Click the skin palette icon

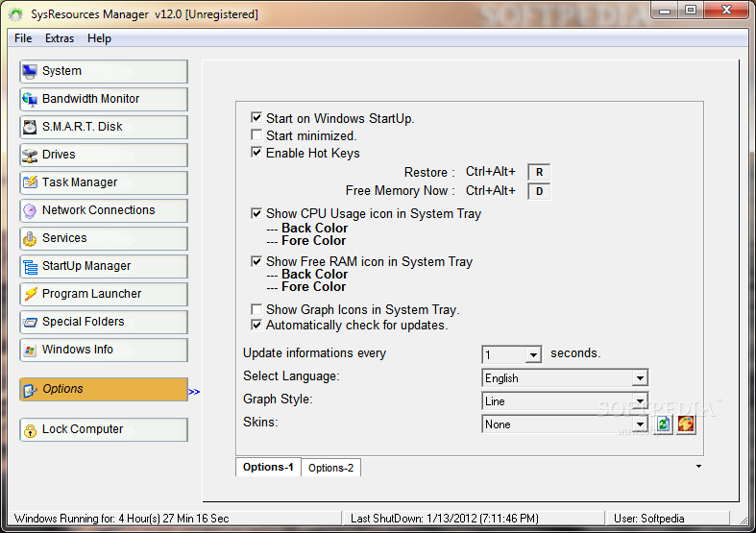(686, 424)
